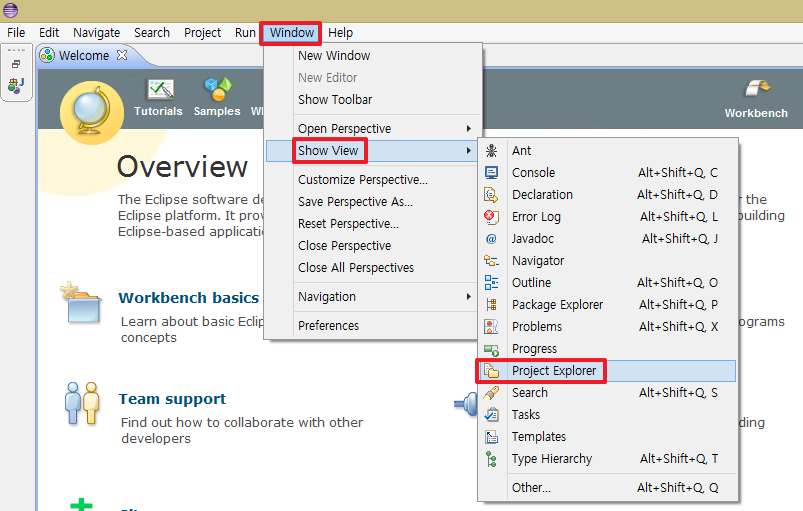
Task: Click the Eclipse logo in title bar
Action: 10,10
